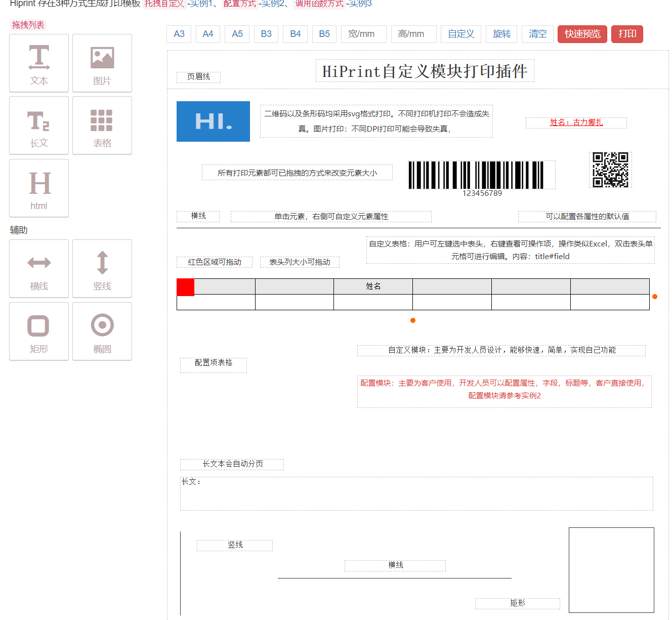672x620 pixels.
Task: Select the 所有打印元素都可已拖拽 text element
Action: (297, 173)
